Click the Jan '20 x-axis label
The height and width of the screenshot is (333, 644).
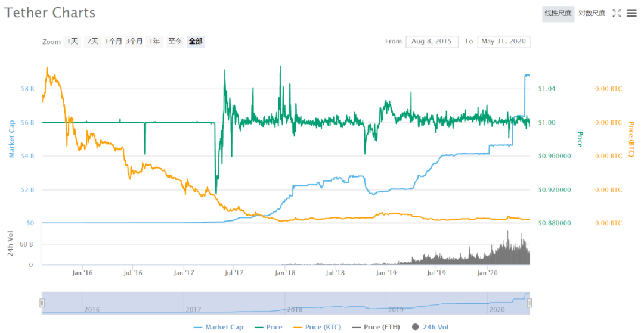tap(487, 272)
